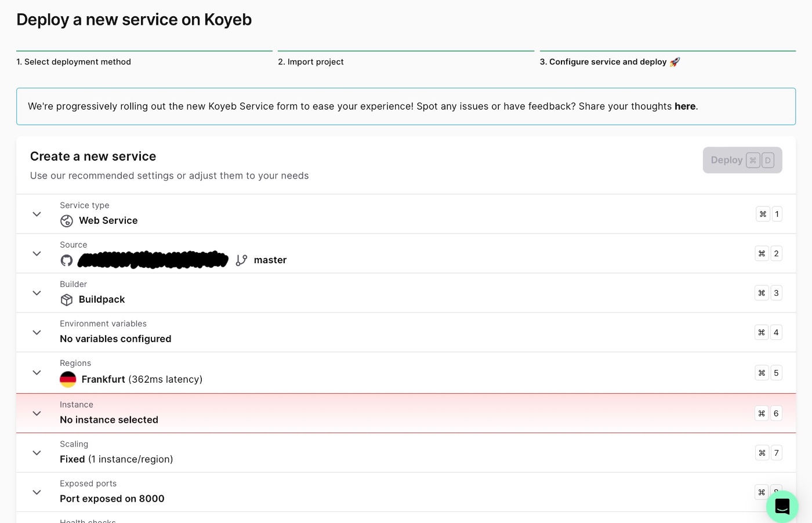Click the command key icon in Regions row
This screenshot has height=523, width=812.
tap(762, 373)
